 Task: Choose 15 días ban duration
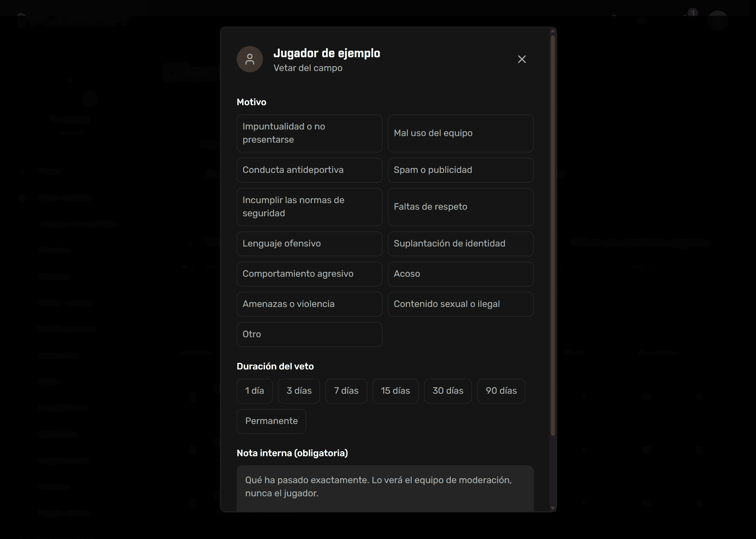coord(395,391)
